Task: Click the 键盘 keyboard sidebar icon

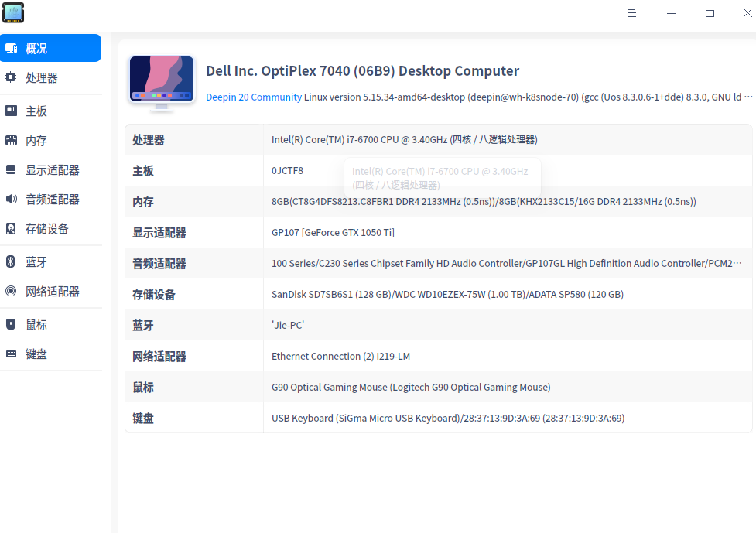Action: pyautogui.click(x=9, y=354)
